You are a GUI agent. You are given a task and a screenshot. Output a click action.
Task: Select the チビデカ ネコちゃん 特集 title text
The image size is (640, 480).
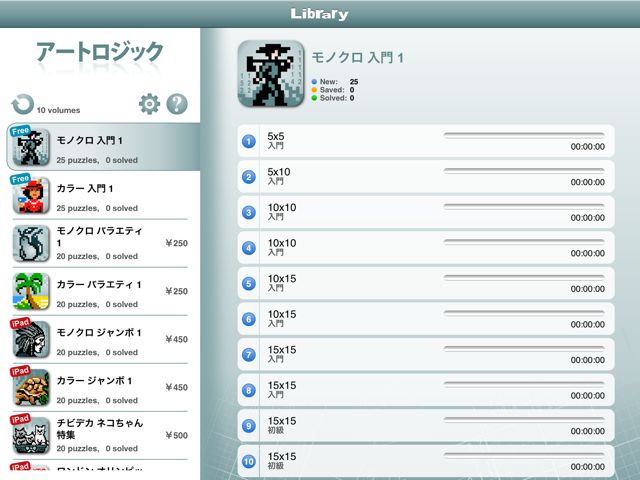pyautogui.click(x=100, y=429)
